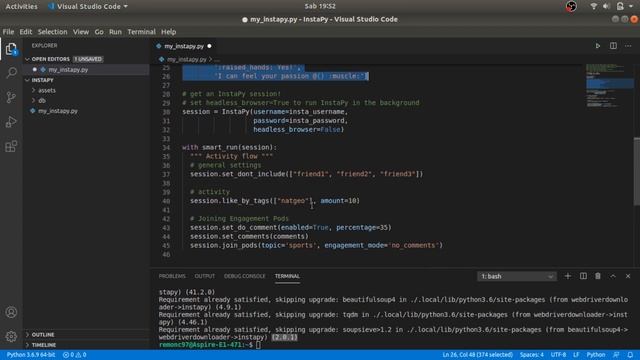Click the editor vertical scrollbar
The height and width of the screenshot is (360, 640).
click(x=637, y=171)
